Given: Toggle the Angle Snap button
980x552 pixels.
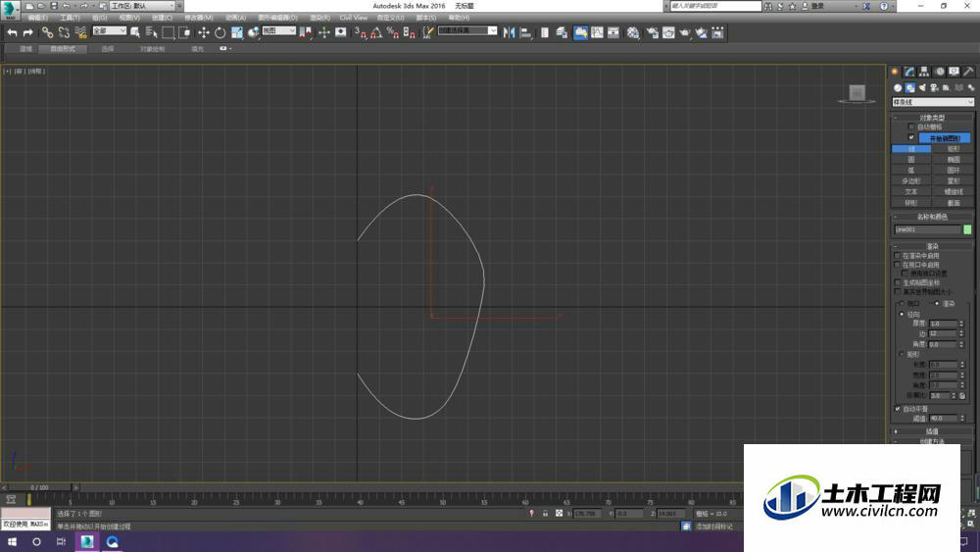Looking at the screenshot, I should 376,32.
